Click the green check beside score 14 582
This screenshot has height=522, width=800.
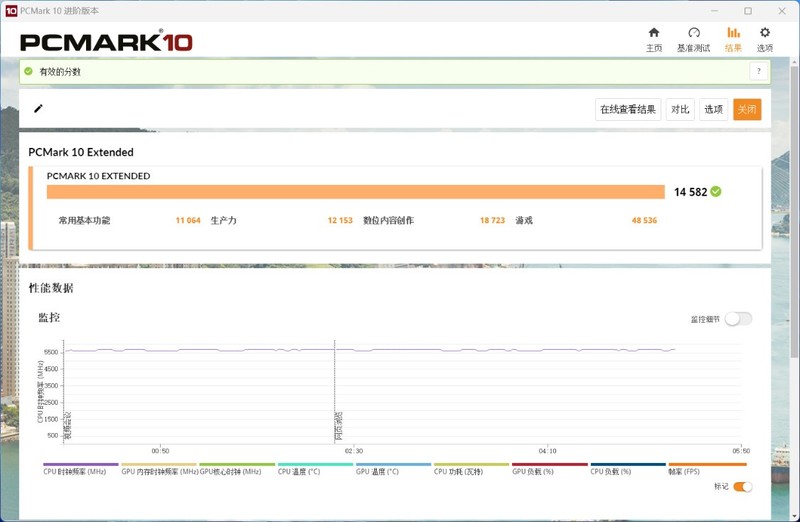pyautogui.click(x=716, y=191)
